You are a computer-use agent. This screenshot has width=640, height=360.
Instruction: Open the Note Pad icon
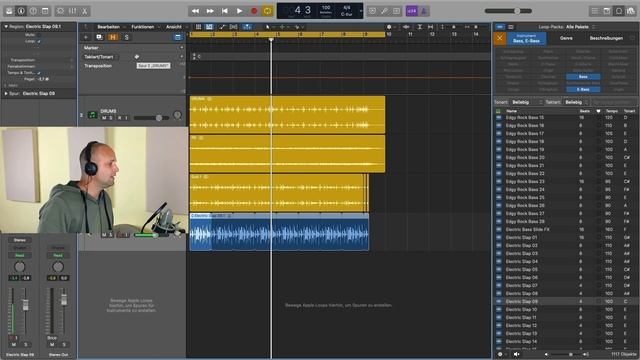click(607, 11)
